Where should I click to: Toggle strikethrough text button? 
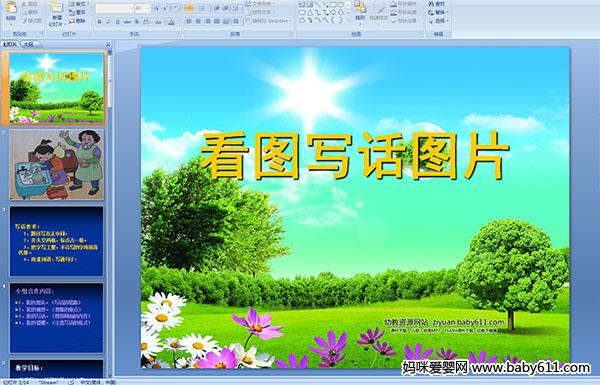click(127, 21)
